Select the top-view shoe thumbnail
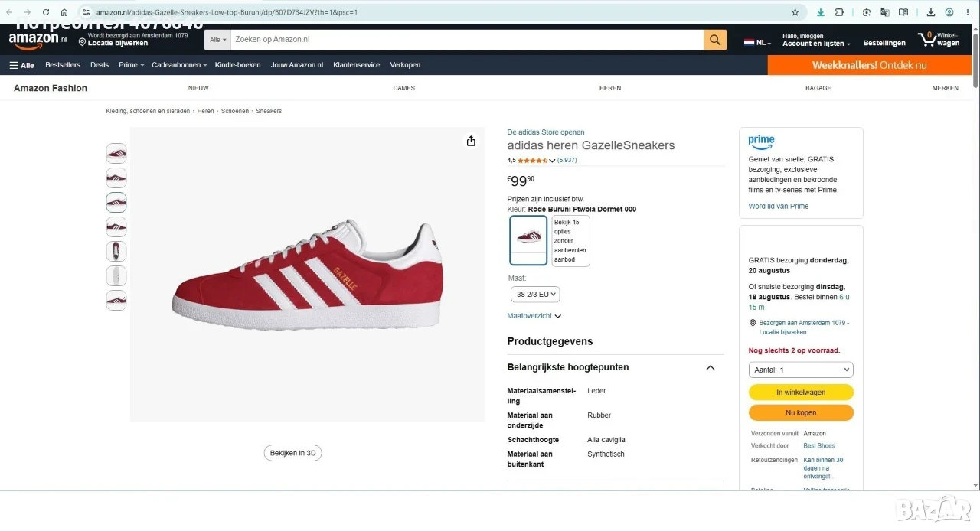The image size is (980, 531). pyautogui.click(x=116, y=252)
